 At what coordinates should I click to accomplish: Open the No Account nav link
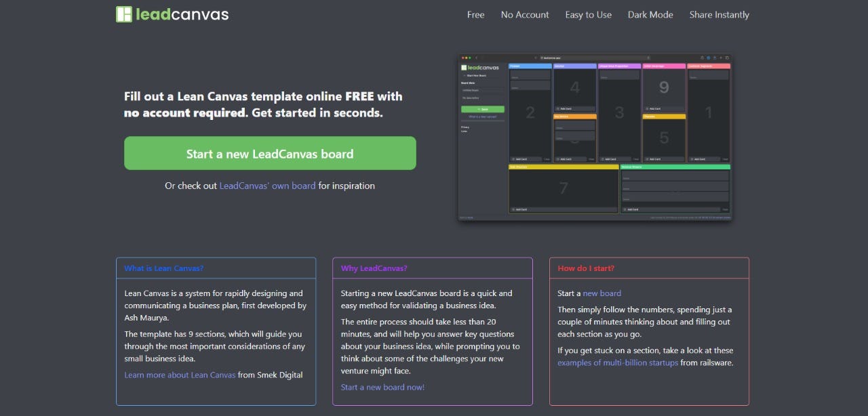(525, 15)
